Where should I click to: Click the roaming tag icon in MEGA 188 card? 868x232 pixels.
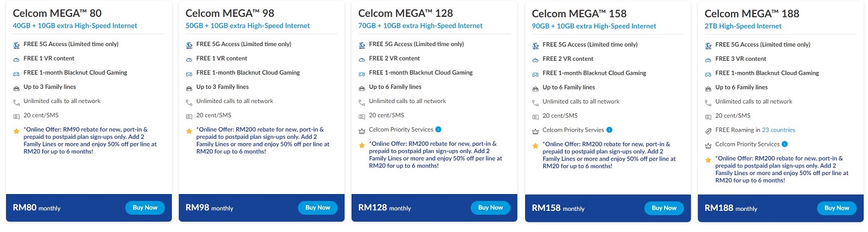click(x=708, y=131)
